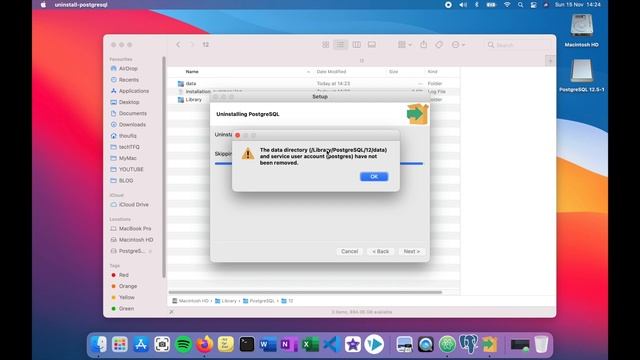Open Launchpad from the Dock
The width and height of the screenshot is (640, 360).
pos(120,344)
